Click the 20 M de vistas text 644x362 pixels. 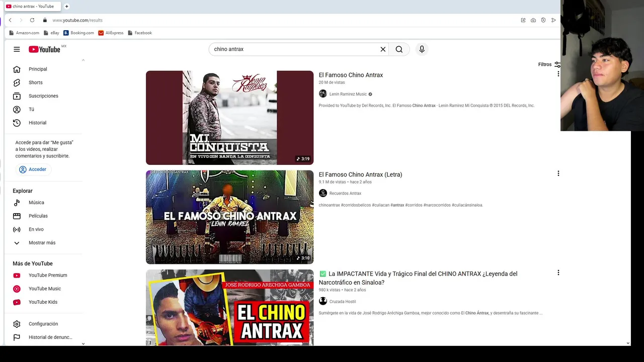[332, 82]
